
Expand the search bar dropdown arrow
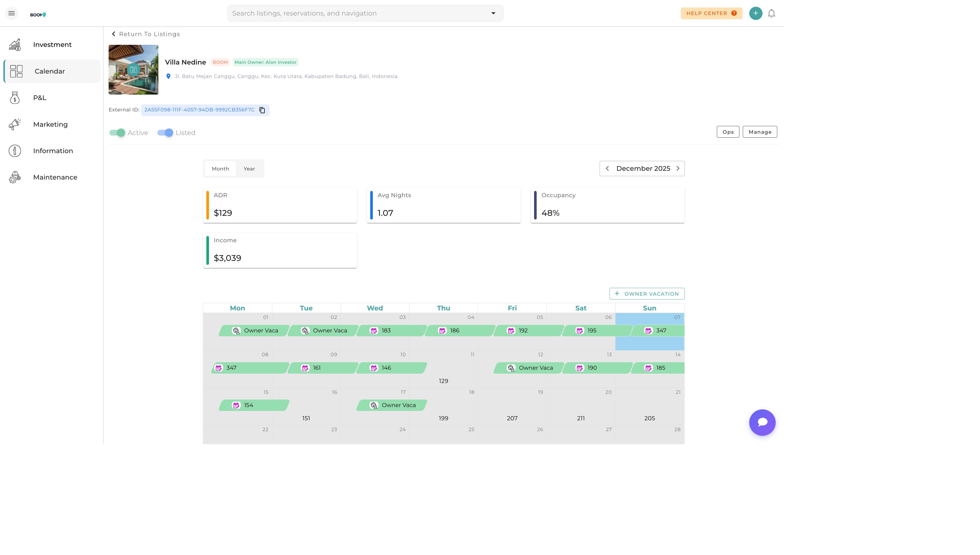point(493,13)
